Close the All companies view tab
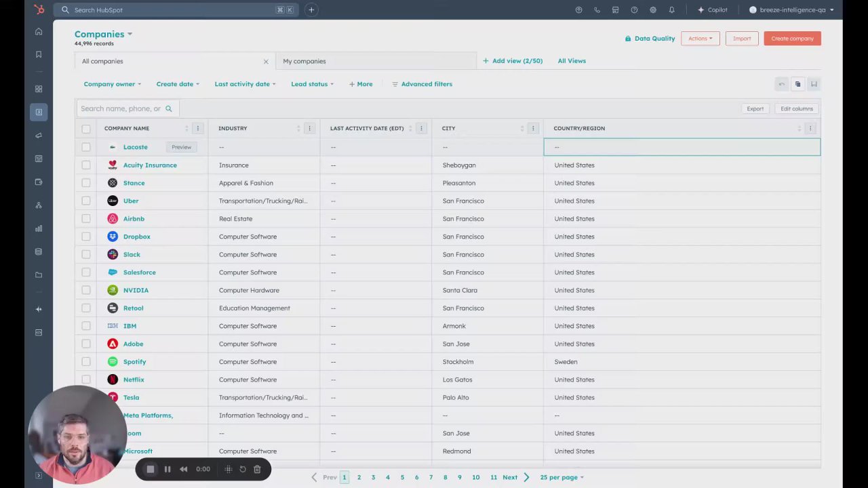 (x=266, y=62)
